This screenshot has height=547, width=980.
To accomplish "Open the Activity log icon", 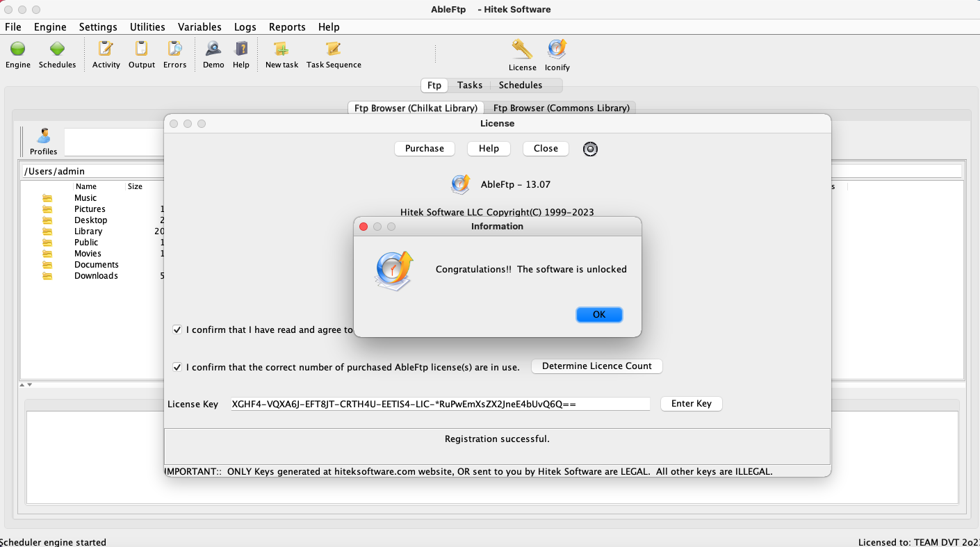I will (106, 49).
